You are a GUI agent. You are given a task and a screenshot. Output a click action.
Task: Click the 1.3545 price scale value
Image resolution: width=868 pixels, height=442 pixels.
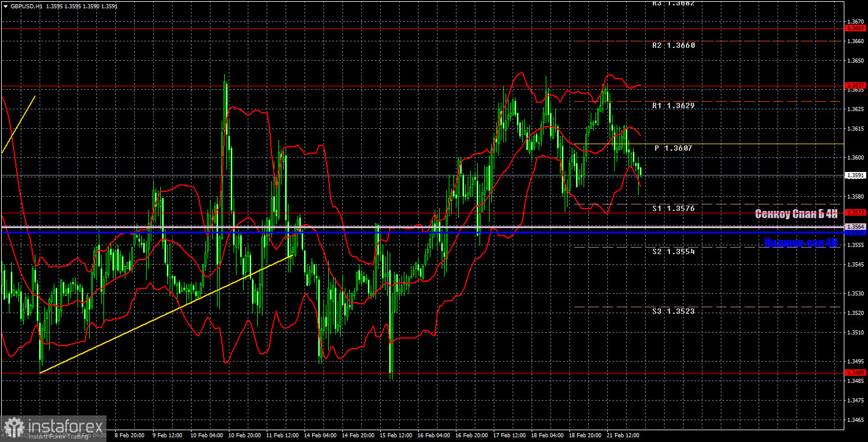click(x=856, y=264)
